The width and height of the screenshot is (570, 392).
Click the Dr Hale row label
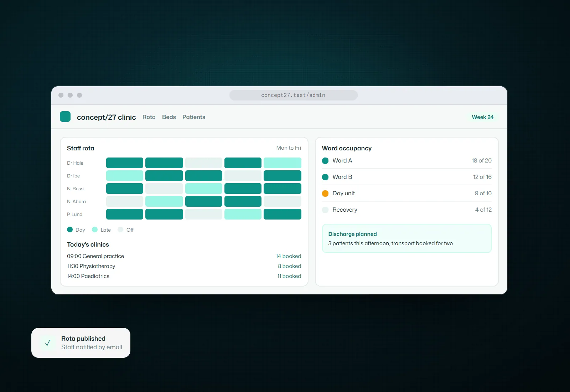(75, 163)
